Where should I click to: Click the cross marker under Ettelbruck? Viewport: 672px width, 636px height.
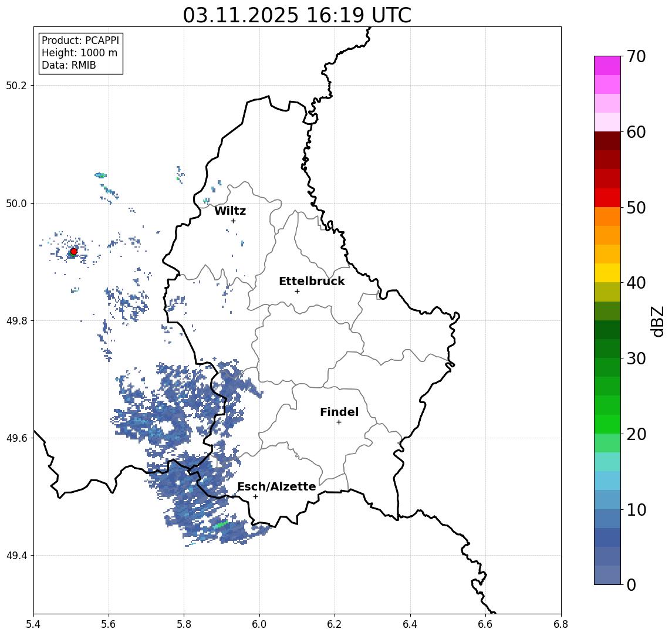click(x=297, y=292)
